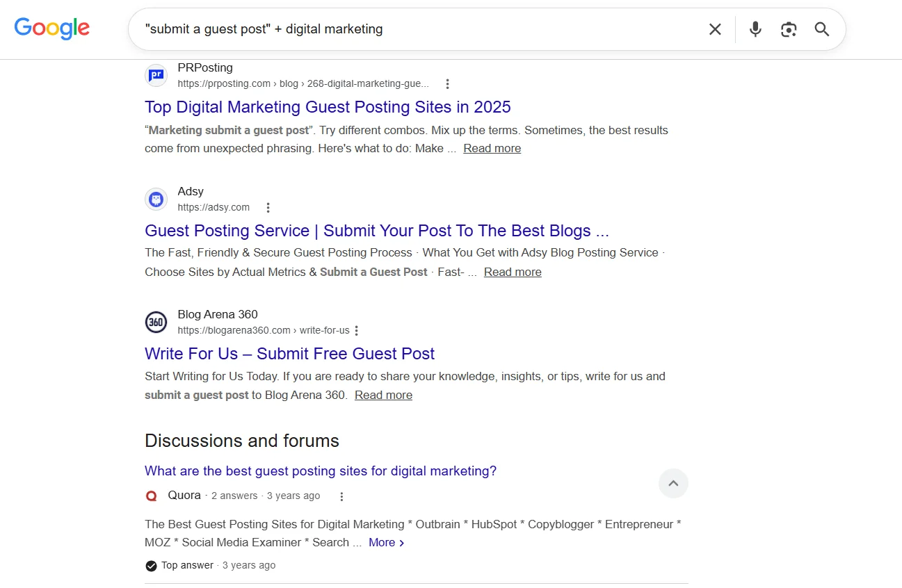Submit search with magnifying glass icon

(822, 29)
